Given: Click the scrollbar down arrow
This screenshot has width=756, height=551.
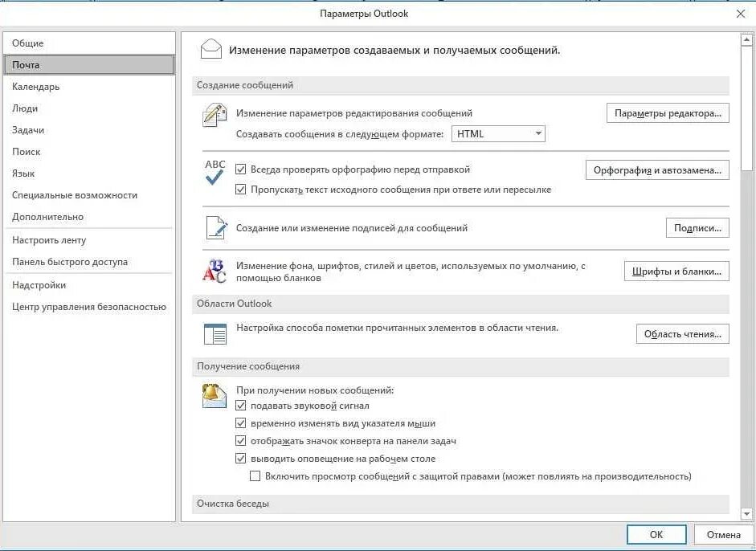Looking at the screenshot, I should (x=746, y=514).
